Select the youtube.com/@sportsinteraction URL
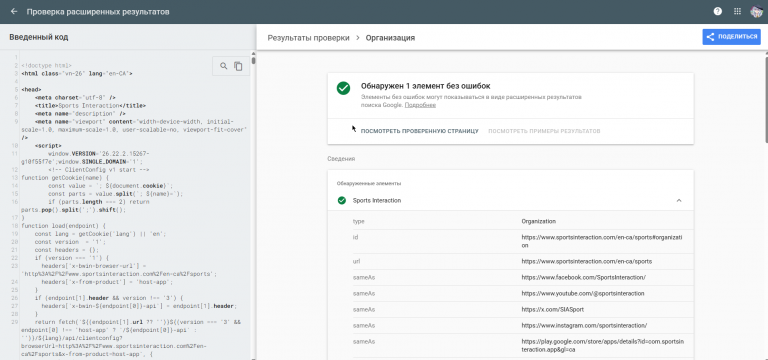Image resolution: width=768 pixels, height=360 pixels. click(582, 293)
